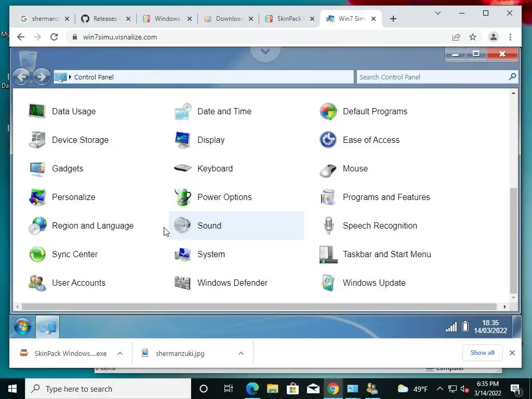Open the Keyboard icon
This screenshot has width=532, height=399.
[x=183, y=168]
